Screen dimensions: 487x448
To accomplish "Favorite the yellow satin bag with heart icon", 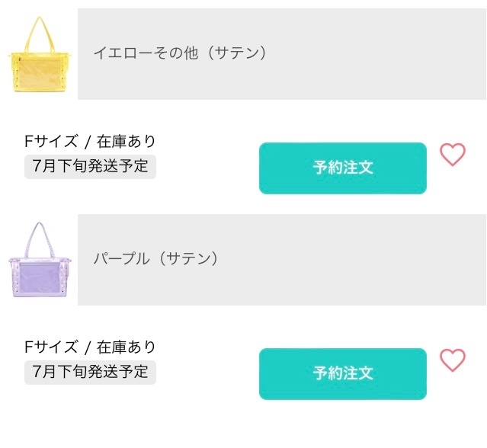I will click(453, 155).
